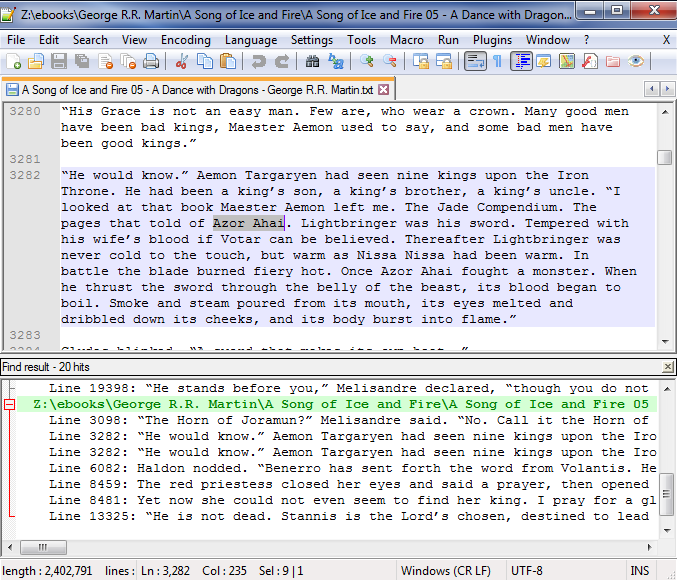This screenshot has height=581, width=677.
Task: Click the tab bar scroll right arrow
Action: (x=667, y=89)
